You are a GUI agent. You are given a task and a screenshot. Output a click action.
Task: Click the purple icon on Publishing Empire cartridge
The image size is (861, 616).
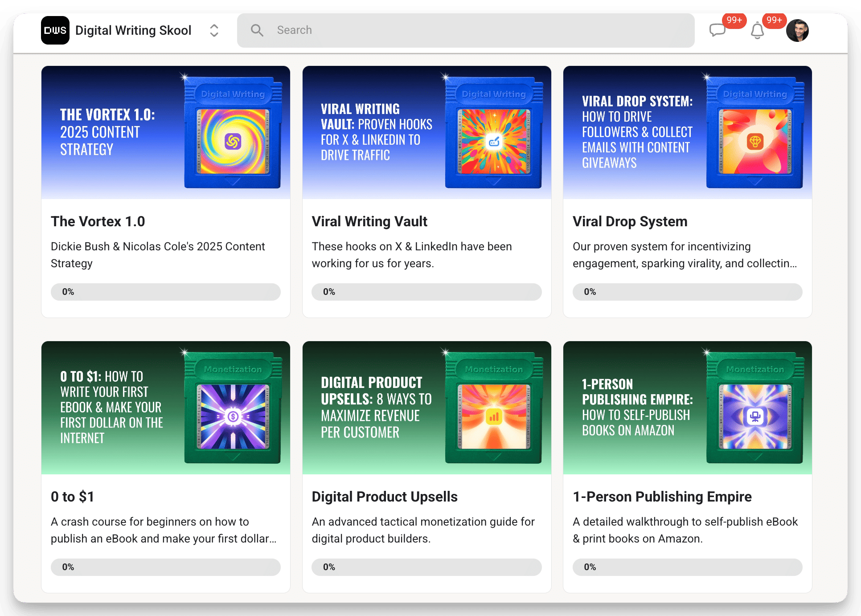point(755,417)
